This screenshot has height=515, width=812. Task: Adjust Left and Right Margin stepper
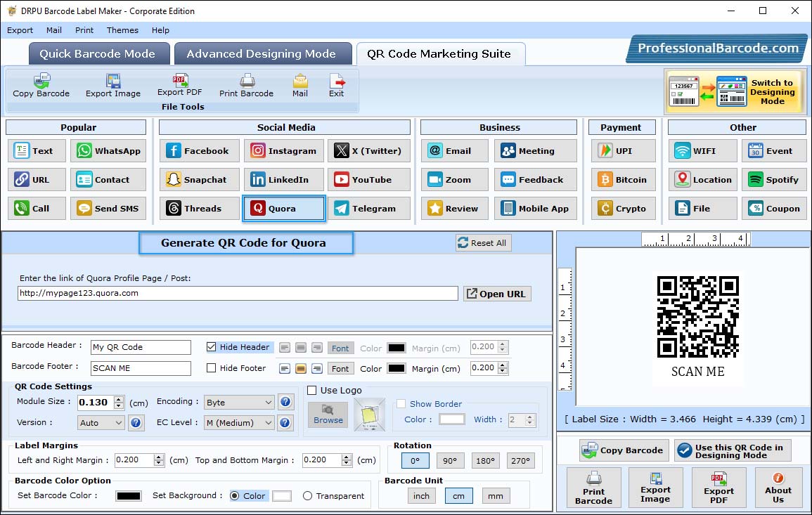(x=159, y=460)
